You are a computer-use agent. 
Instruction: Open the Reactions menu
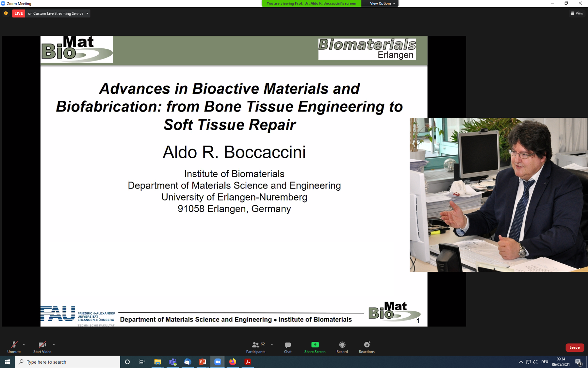367,347
